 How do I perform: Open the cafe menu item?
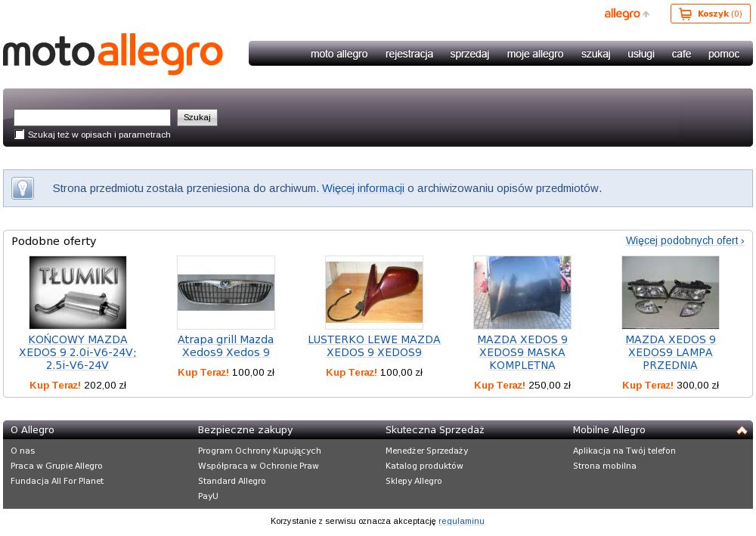[x=681, y=54]
